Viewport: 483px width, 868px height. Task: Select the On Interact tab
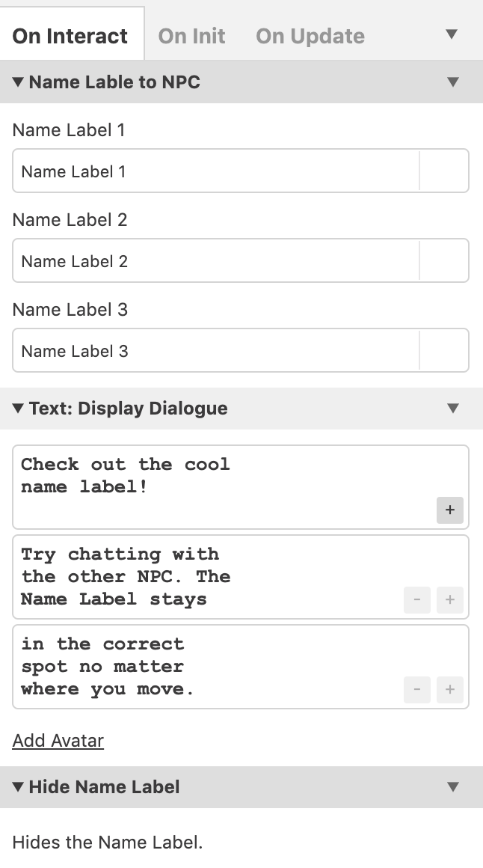click(x=70, y=36)
